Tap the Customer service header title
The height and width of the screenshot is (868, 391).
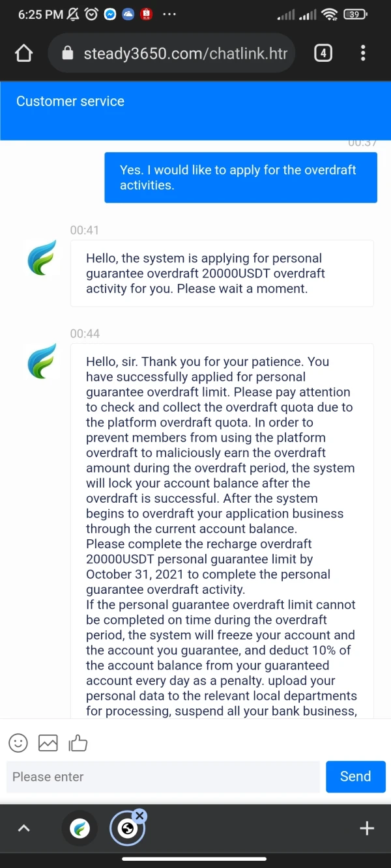[70, 102]
